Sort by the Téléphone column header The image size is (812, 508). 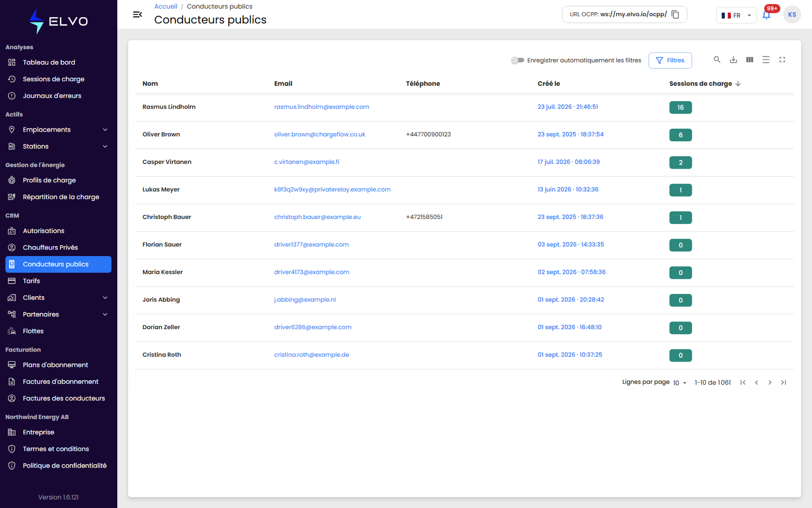pyautogui.click(x=423, y=84)
